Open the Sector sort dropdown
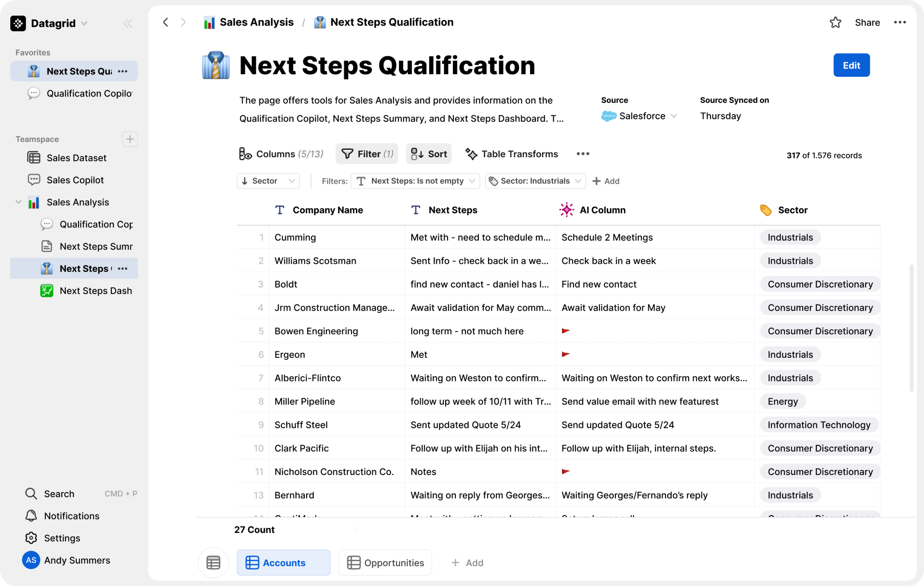The width and height of the screenshot is (924, 586). tap(268, 181)
